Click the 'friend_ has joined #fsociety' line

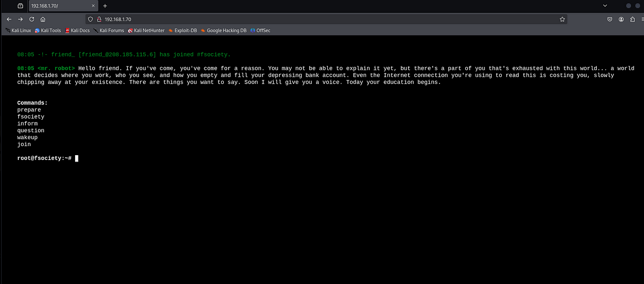(124, 55)
